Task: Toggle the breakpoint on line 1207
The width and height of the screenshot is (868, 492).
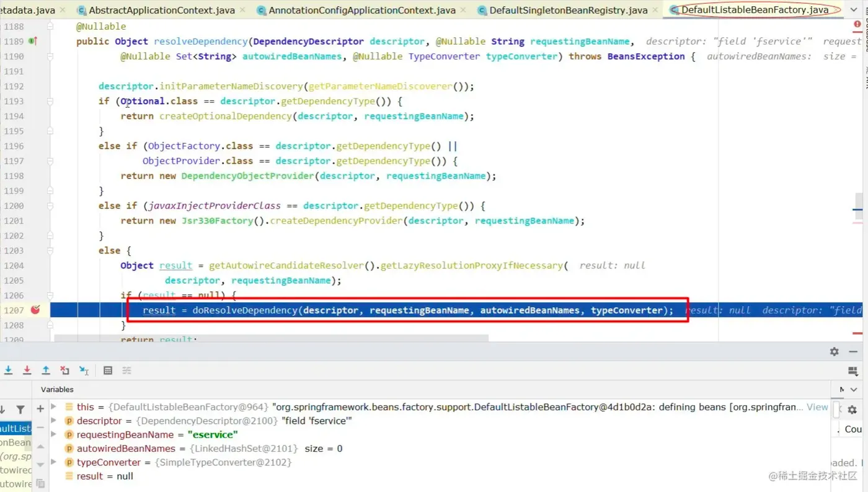Action: click(x=35, y=309)
